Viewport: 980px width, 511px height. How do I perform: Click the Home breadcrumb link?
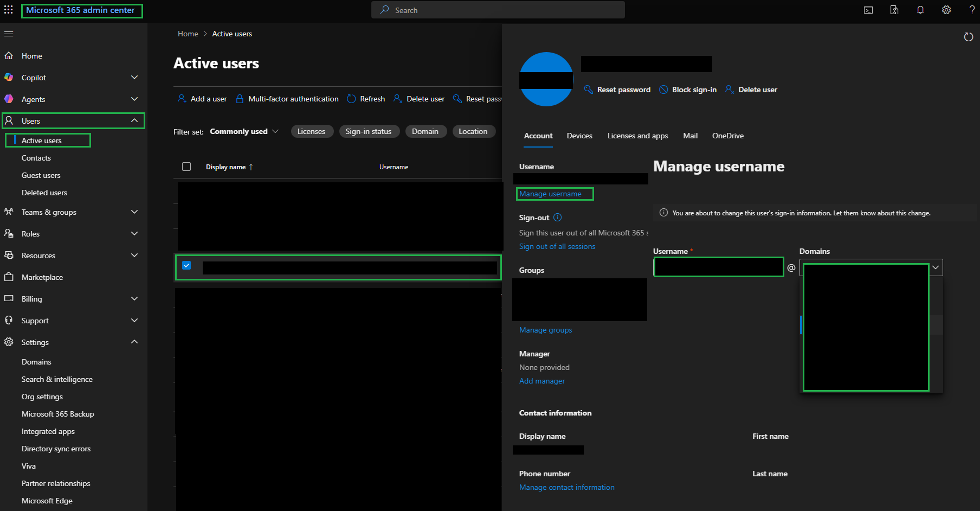(188, 34)
